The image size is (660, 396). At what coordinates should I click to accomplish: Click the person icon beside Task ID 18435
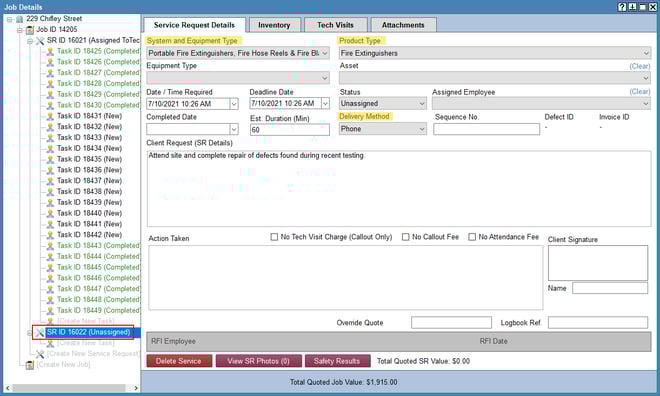pos(50,159)
